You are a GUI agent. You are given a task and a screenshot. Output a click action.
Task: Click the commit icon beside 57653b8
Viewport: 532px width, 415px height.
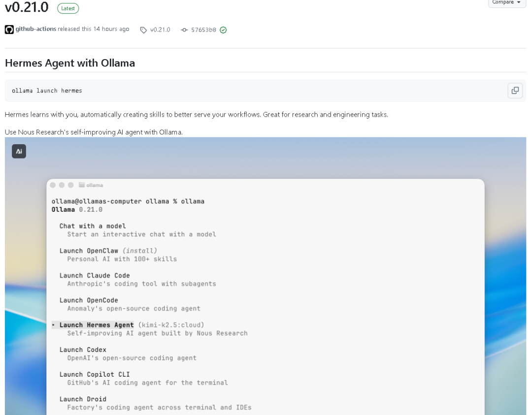point(184,30)
